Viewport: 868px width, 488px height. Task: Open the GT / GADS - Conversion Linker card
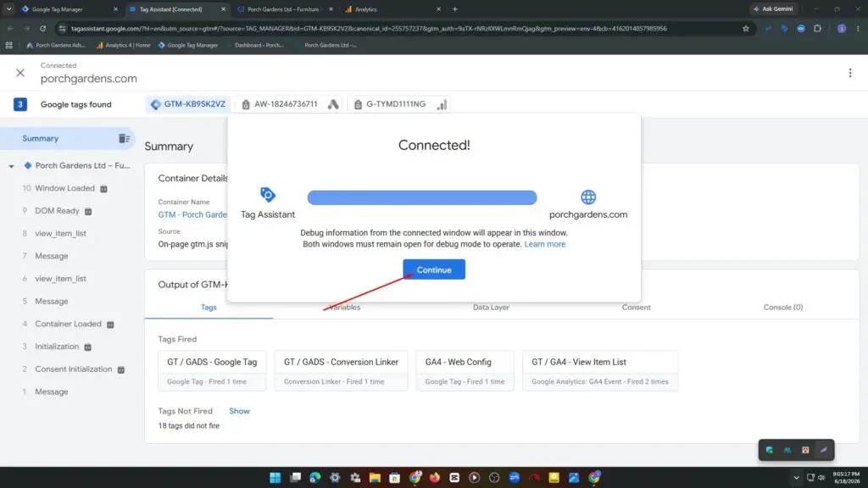click(x=341, y=371)
